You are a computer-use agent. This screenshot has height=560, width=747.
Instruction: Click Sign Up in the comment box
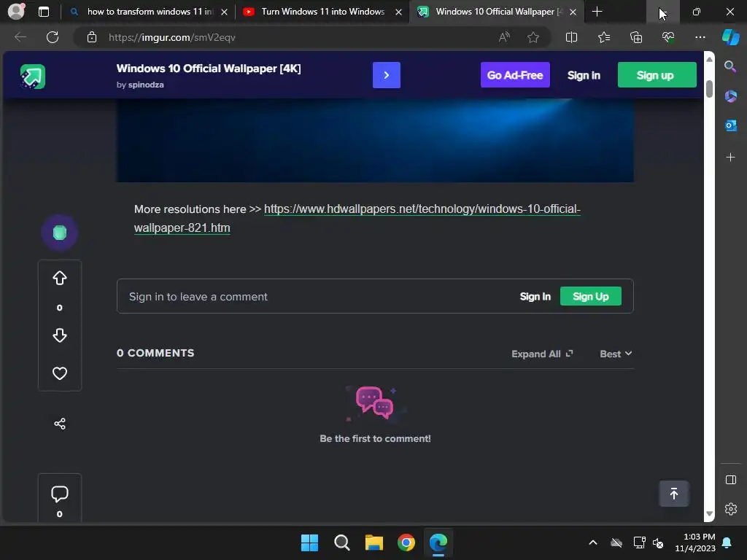[591, 296]
